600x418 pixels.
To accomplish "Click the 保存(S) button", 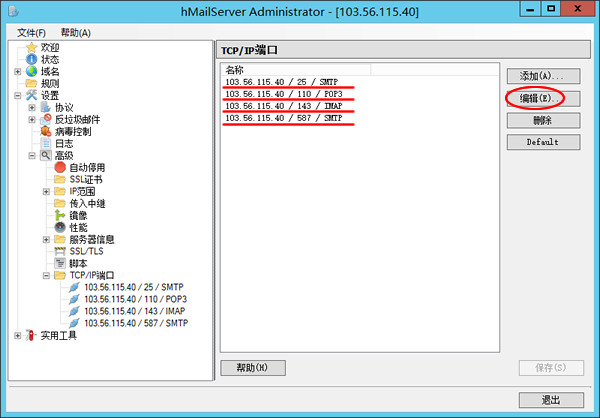I will [x=551, y=368].
